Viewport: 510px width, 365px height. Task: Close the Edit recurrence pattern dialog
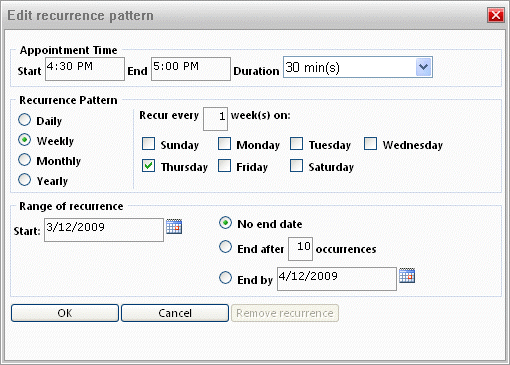point(496,15)
